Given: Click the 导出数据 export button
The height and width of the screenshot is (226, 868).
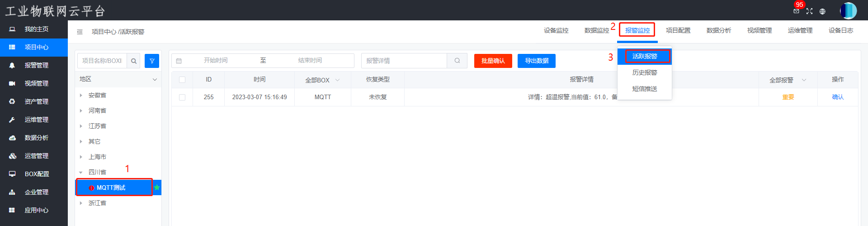Looking at the screenshot, I should (536, 61).
